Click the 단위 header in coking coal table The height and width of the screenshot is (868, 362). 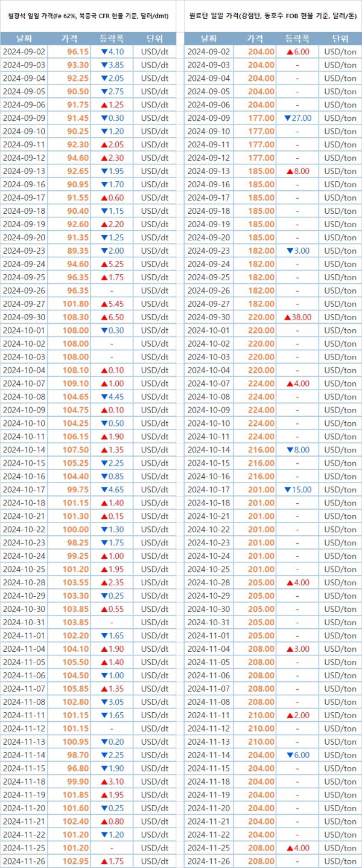coord(340,39)
